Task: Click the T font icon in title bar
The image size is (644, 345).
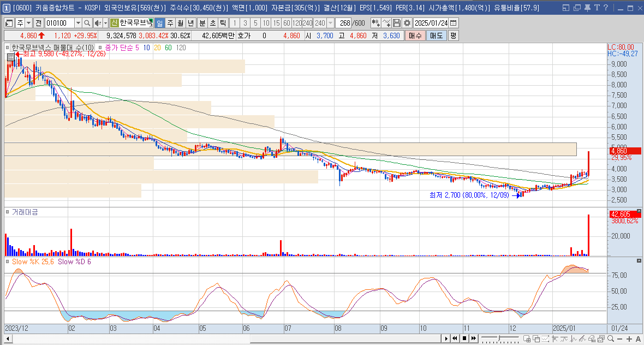Action: point(597,8)
